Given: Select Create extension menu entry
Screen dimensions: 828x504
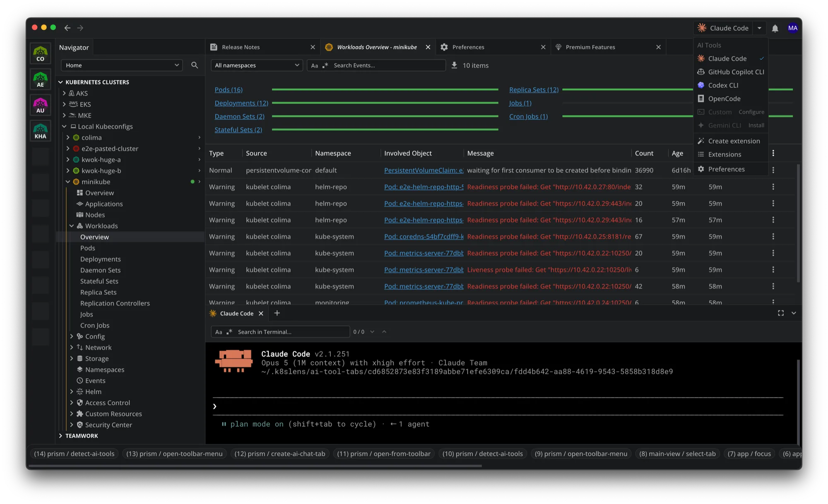Looking at the screenshot, I should coord(731,141).
